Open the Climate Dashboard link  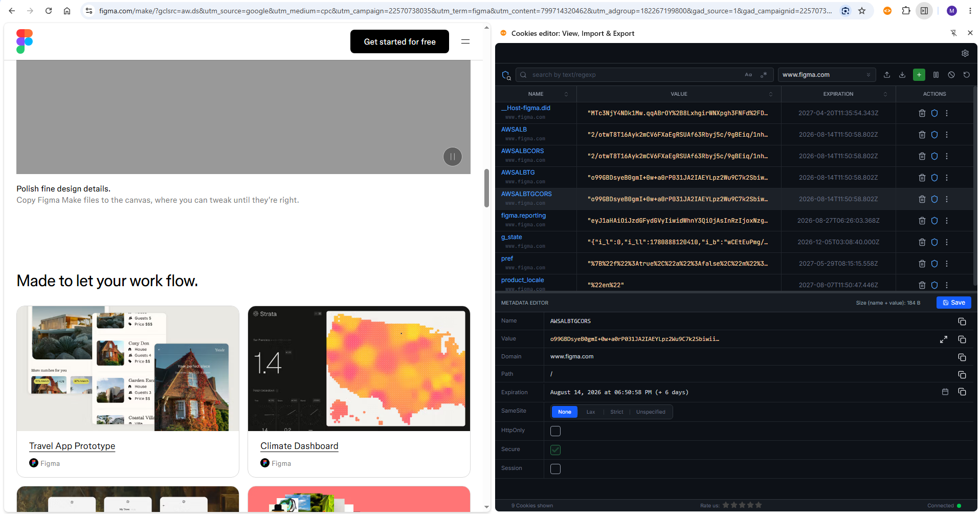[x=299, y=446]
